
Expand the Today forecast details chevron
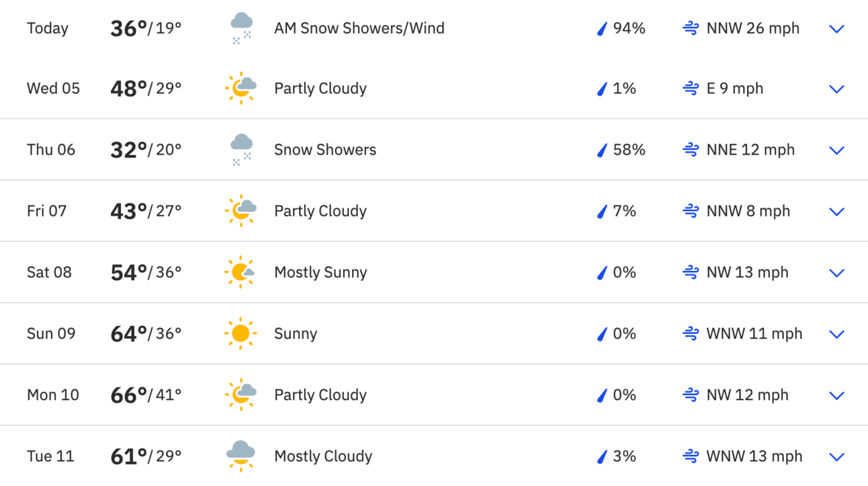[x=836, y=29]
